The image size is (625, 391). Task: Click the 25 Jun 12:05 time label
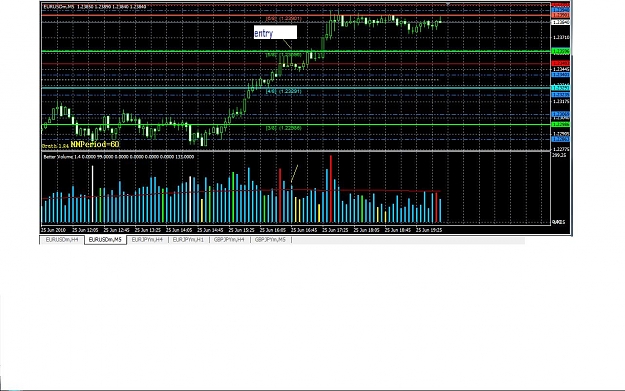(x=86, y=230)
